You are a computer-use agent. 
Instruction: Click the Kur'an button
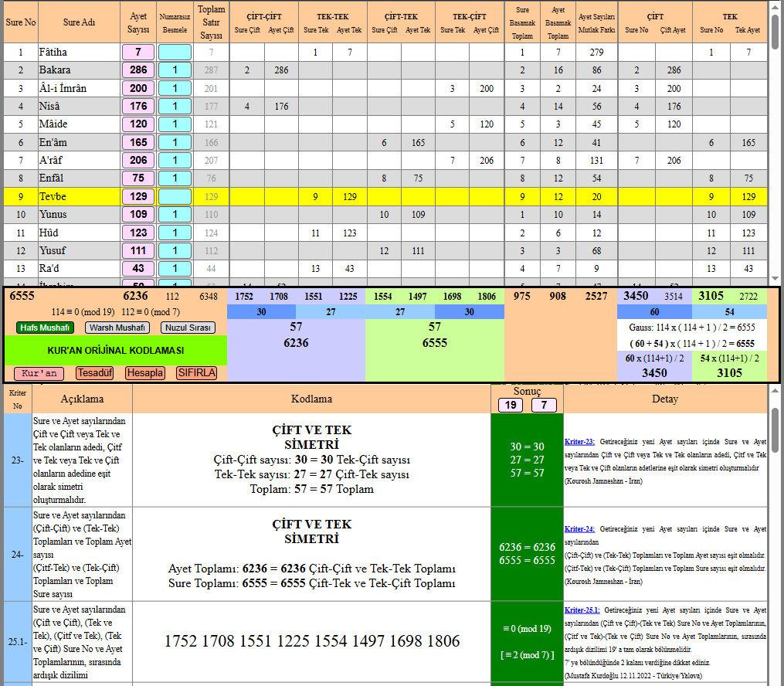tap(39, 373)
